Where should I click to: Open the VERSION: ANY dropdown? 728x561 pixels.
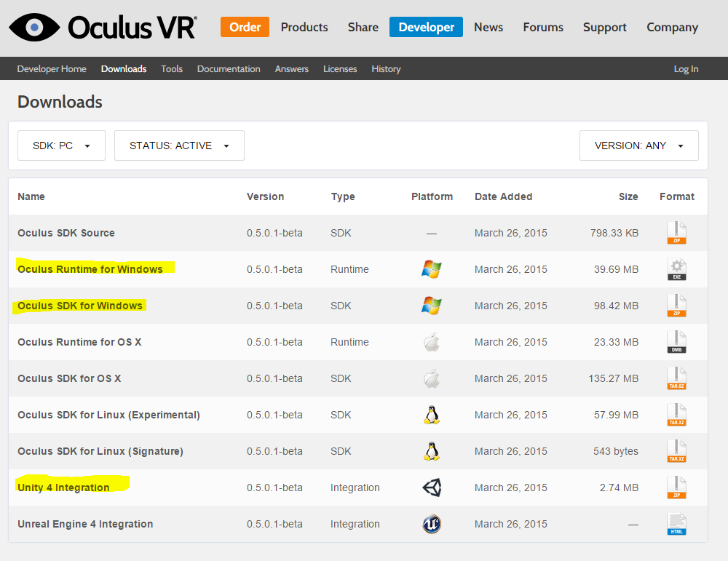point(639,146)
